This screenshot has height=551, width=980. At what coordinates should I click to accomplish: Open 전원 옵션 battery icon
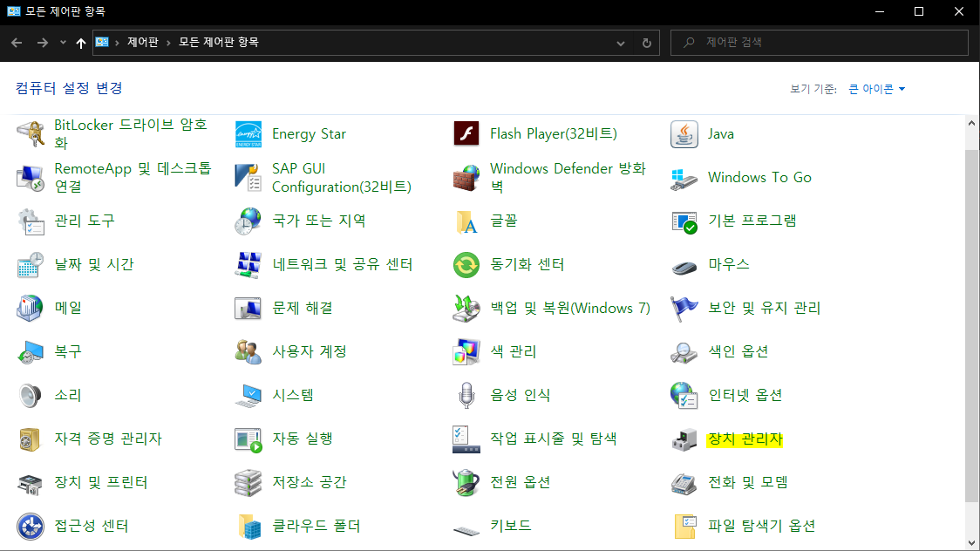[466, 483]
